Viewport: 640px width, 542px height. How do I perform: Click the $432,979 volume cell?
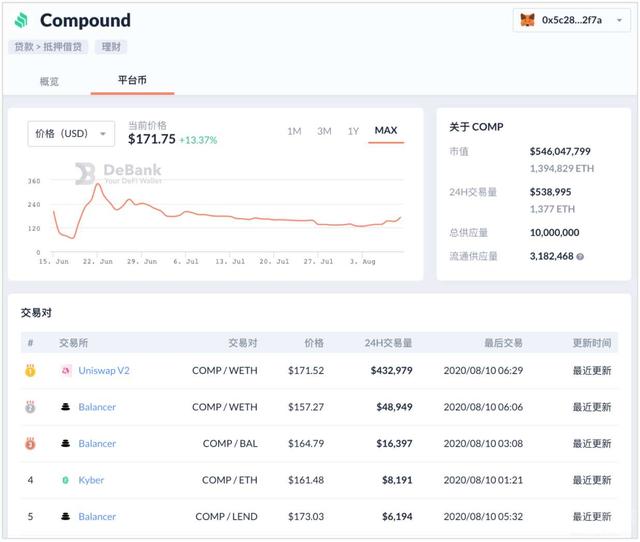pyautogui.click(x=391, y=371)
